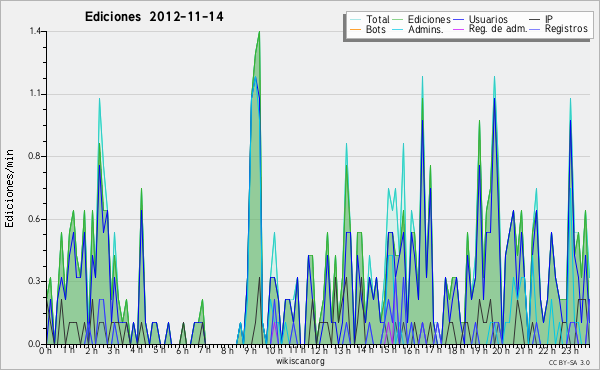The height and width of the screenshot is (370, 600).
Task: Click the 0.6 y-axis value
Action: (x=35, y=219)
